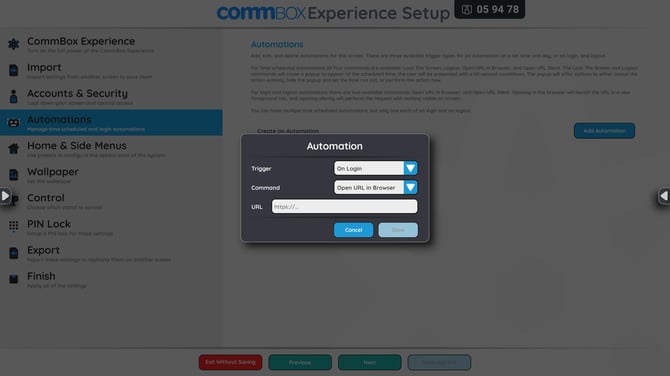Screen dimensions: 670x376
Task: Open the Control section
Action: click(x=111, y=201)
